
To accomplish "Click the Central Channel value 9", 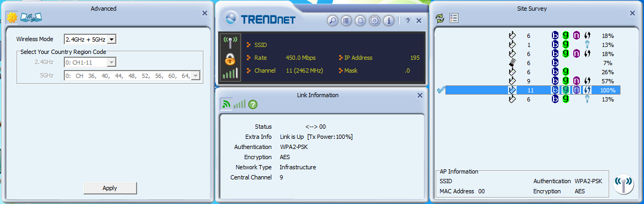I will point(282,177).
